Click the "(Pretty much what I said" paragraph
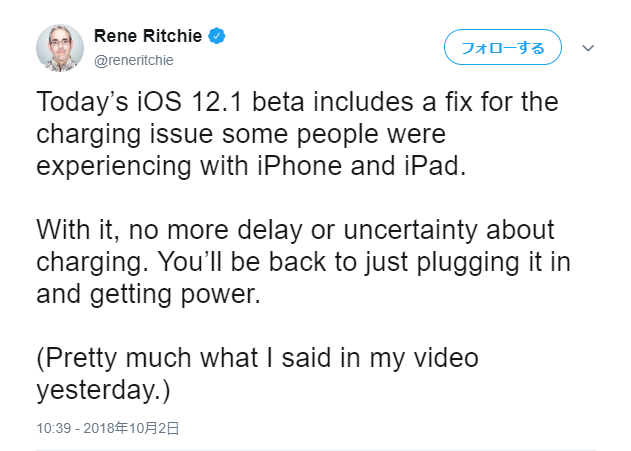The image size is (631, 451). coord(257,373)
